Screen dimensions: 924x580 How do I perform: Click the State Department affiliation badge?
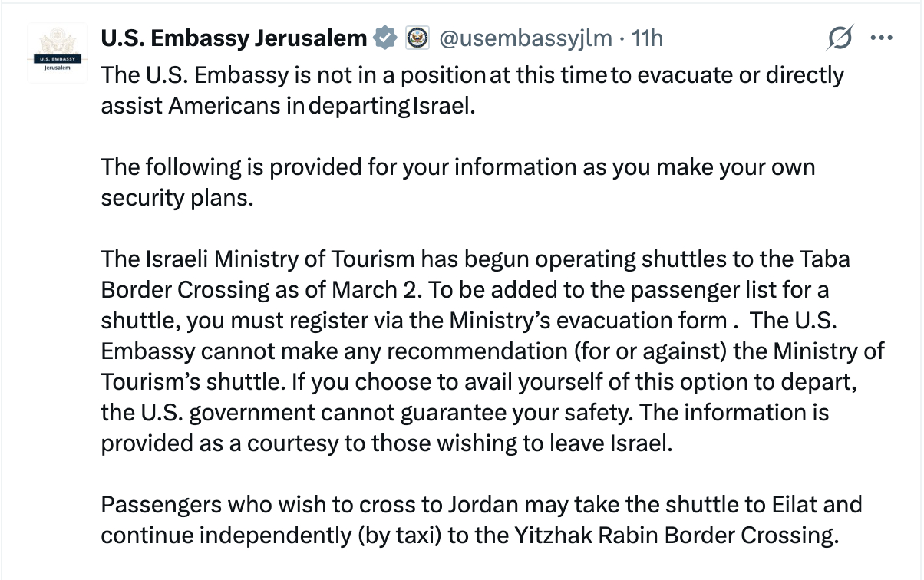click(417, 37)
